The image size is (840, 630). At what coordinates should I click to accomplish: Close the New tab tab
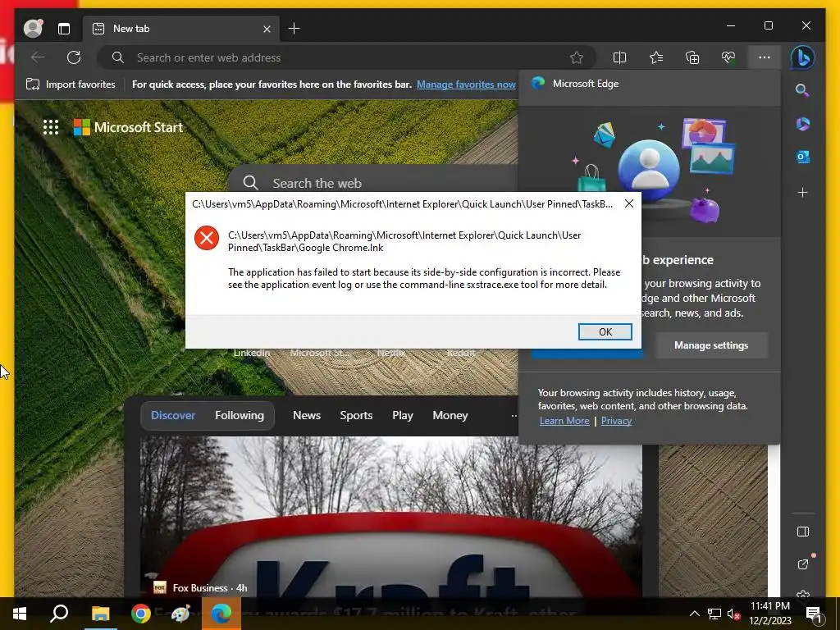point(267,29)
